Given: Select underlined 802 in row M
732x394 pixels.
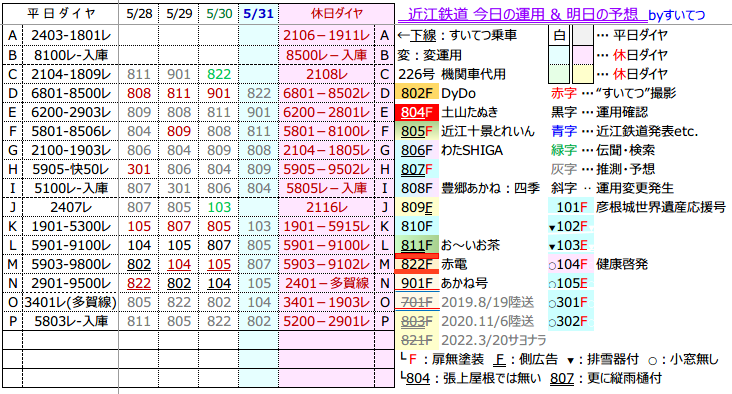Looking at the screenshot, I should click(139, 264).
